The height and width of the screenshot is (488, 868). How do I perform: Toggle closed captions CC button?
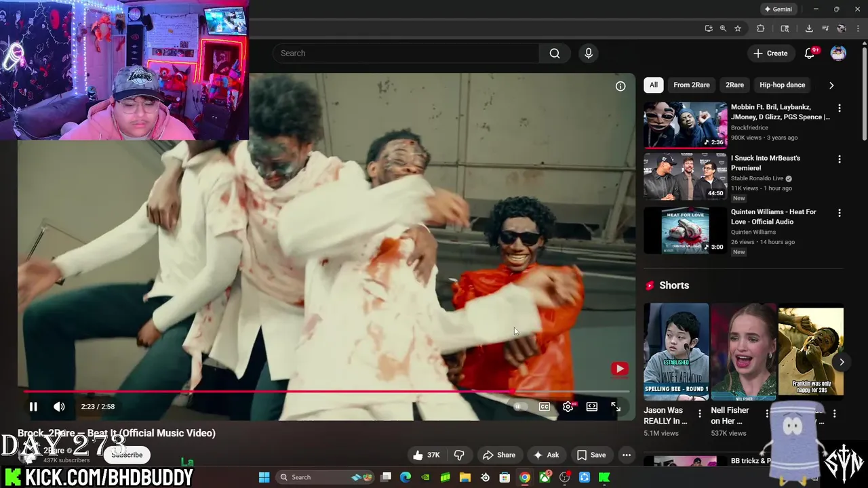pos(544,407)
